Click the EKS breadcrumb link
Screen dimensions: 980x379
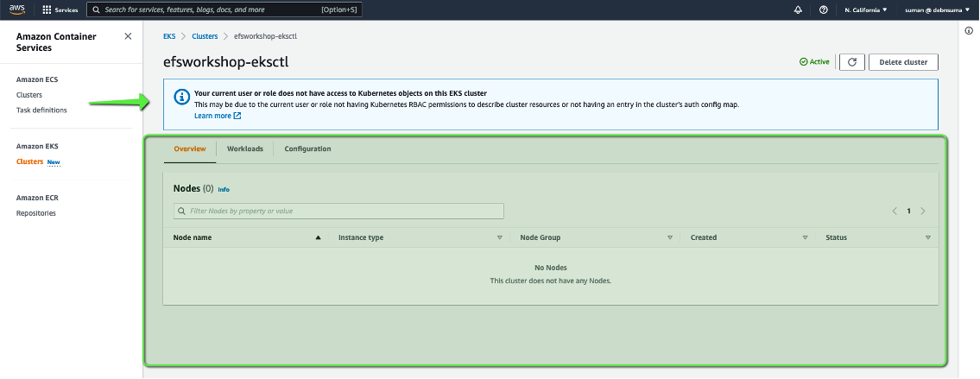169,36
